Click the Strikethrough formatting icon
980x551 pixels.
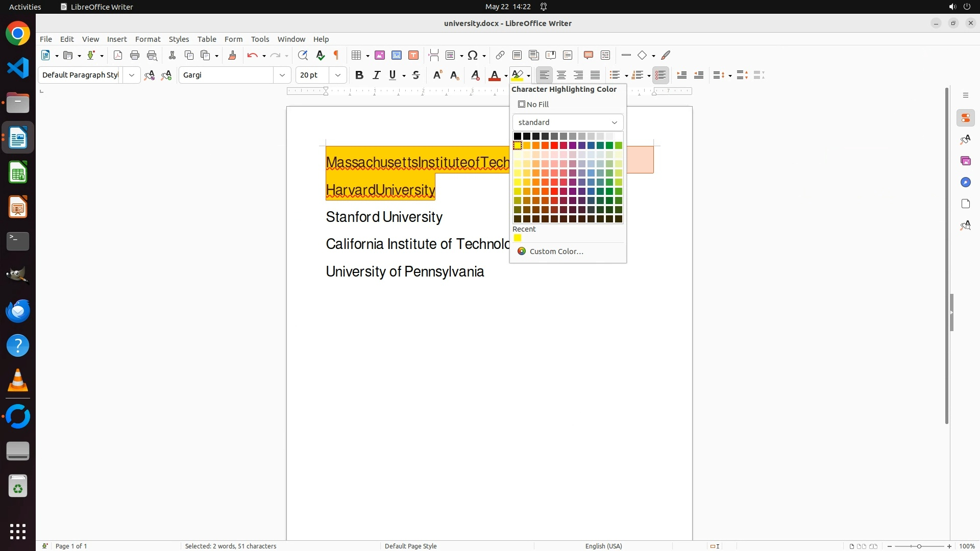point(416,75)
